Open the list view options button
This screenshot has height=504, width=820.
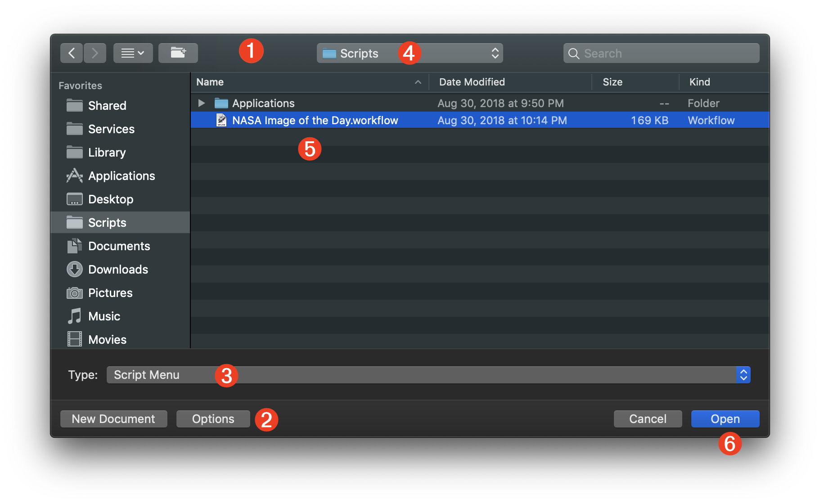tap(133, 53)
